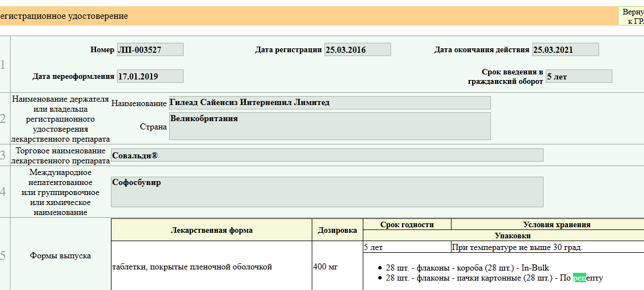This screenshot has width=644, height=290.
Task: Click the Дата переоформления label
Action: tap(74, 76)
